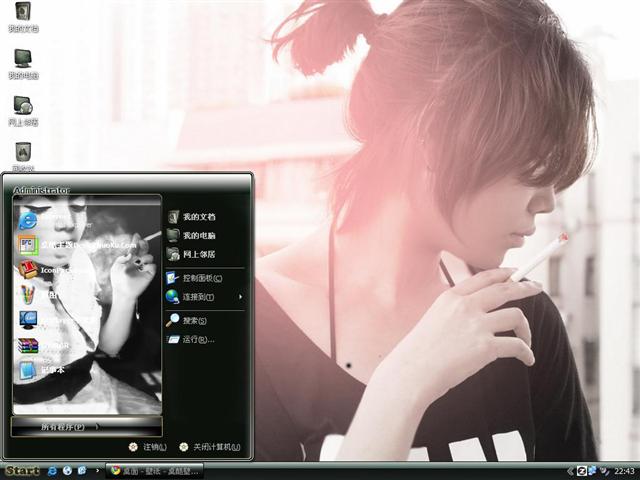Expand hidden Quick Launch items chevron
The image size is (640, 480).
tap(97, 471)
